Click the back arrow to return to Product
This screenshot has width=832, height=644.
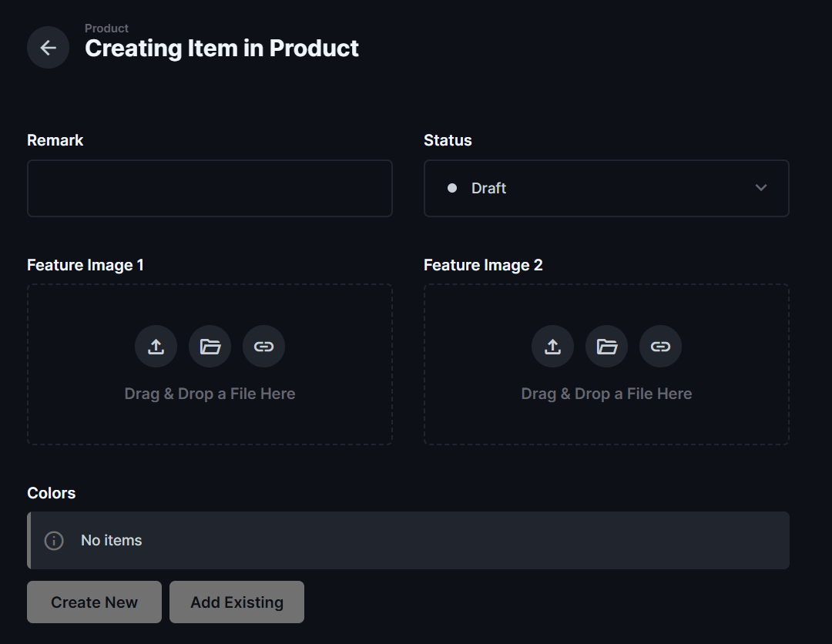48,47
